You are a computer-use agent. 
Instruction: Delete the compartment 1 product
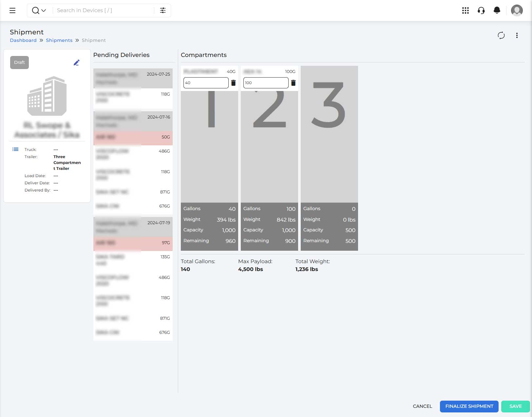pos(233,83)
